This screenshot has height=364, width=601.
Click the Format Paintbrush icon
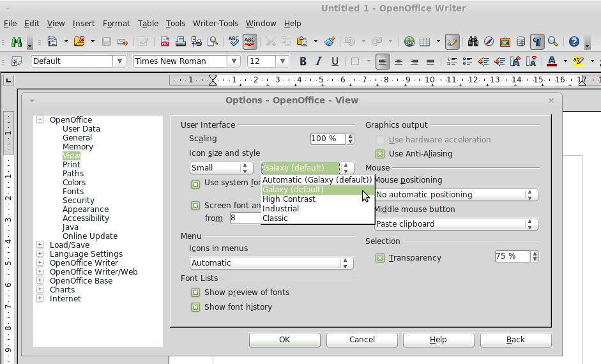330,42
